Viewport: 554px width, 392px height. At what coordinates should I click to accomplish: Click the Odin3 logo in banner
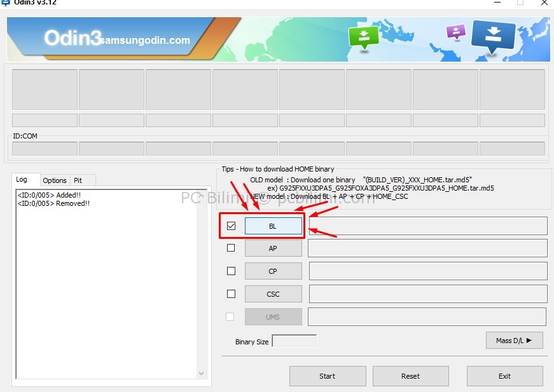click(73, 38)
